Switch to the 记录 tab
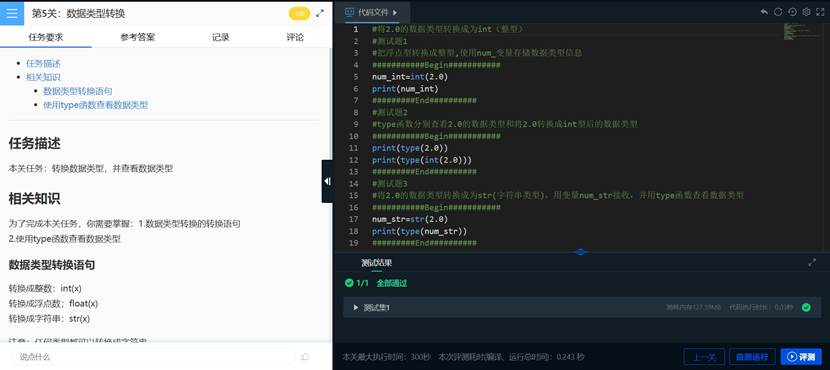The image size is (830, 370). point(221,37)
